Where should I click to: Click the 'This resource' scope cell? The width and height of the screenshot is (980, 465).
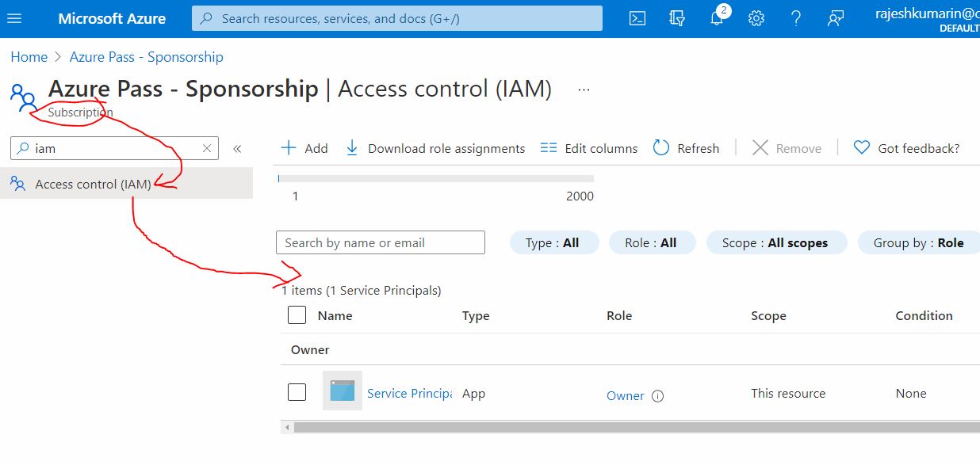788,393
